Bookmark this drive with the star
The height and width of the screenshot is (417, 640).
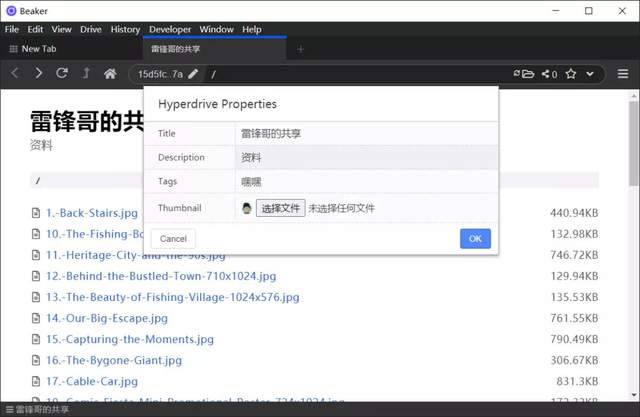571,74
